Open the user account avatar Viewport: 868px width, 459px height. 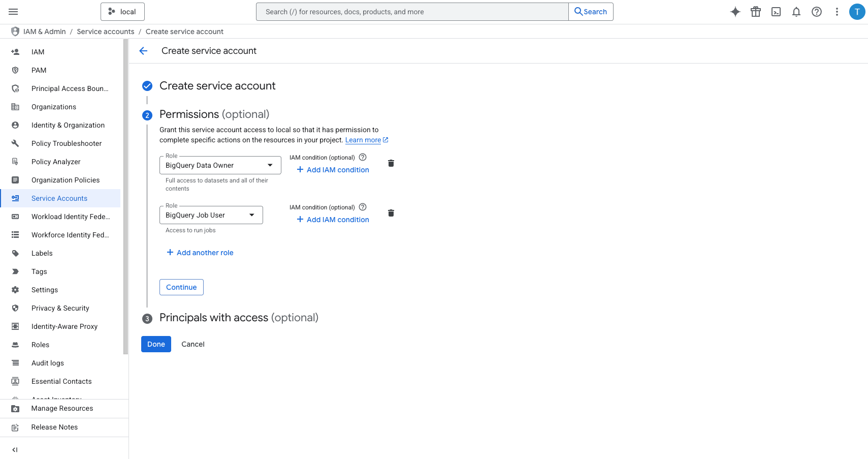click(857, 12)
